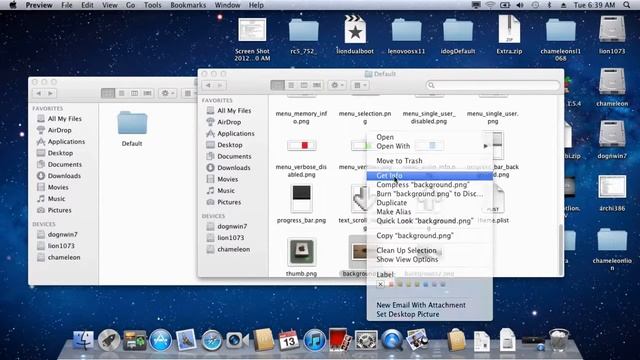Apply the green label color
640x360 pixels.
pos(417,284)
